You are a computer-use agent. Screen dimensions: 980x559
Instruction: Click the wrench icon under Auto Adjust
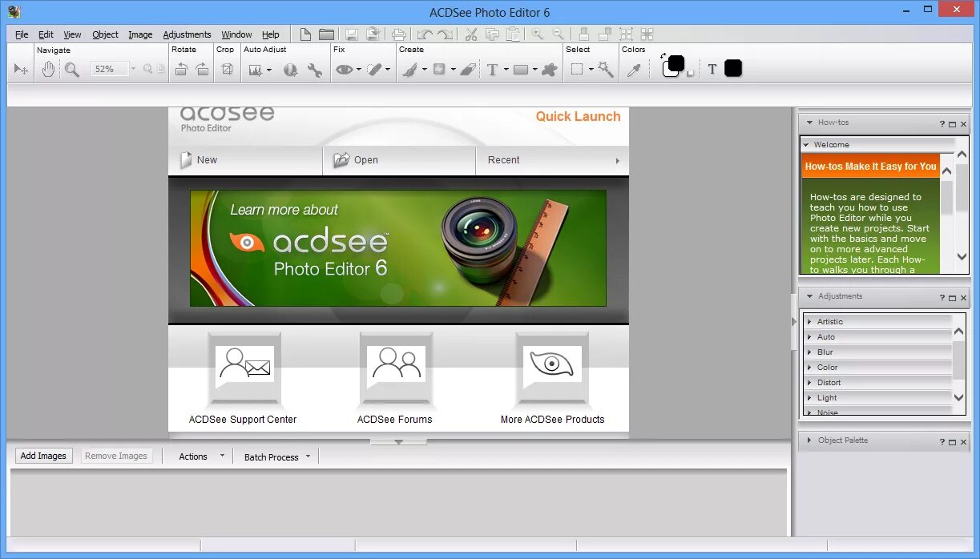pyautogui.click(x=315, y=70)
